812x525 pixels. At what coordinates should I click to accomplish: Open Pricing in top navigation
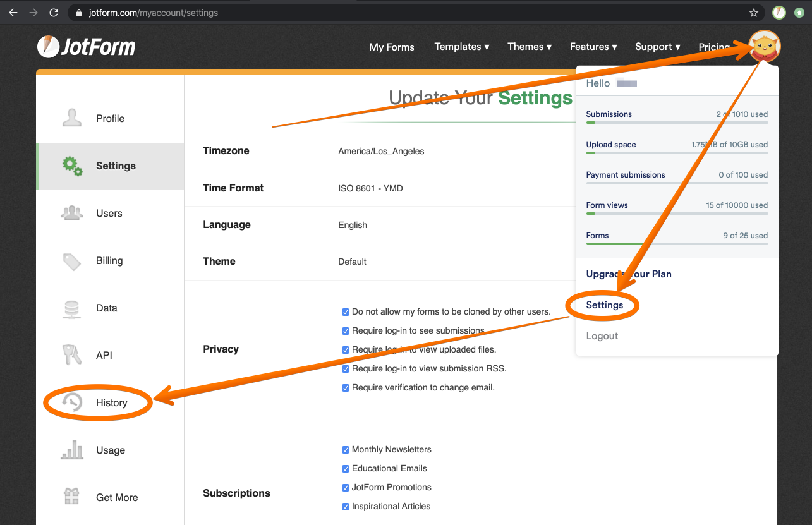click(x=714, y=47)
